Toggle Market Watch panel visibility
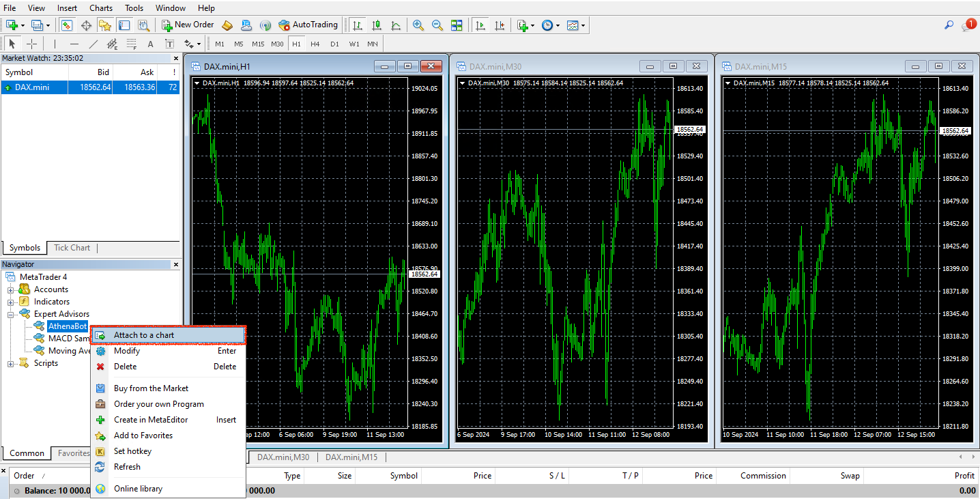Image resolution: width=980 pixels, height=499 pixels. [67, 25]
